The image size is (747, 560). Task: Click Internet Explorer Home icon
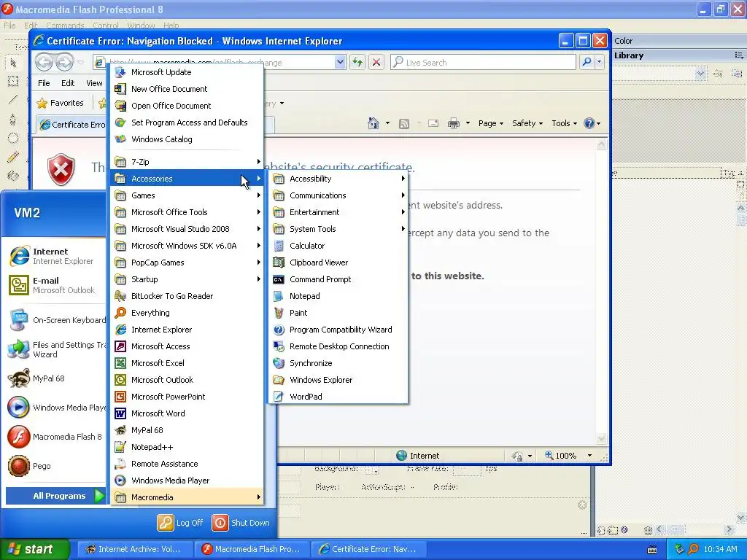(373, 123)
